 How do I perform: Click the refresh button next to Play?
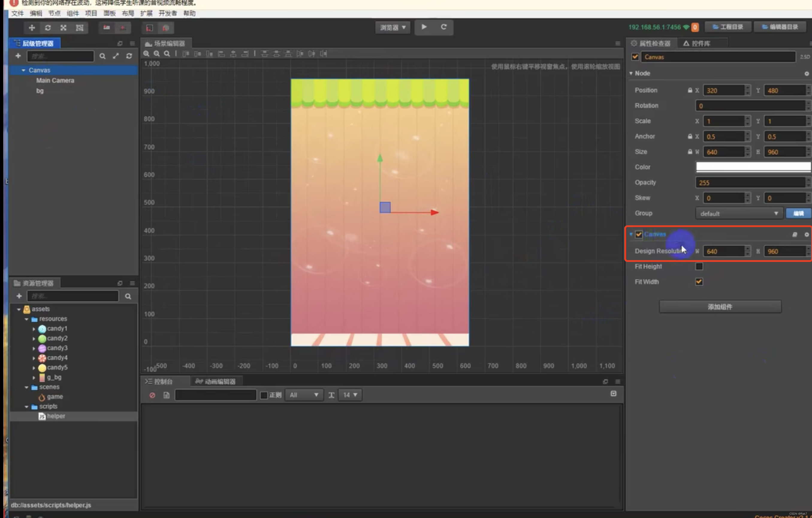444,27
